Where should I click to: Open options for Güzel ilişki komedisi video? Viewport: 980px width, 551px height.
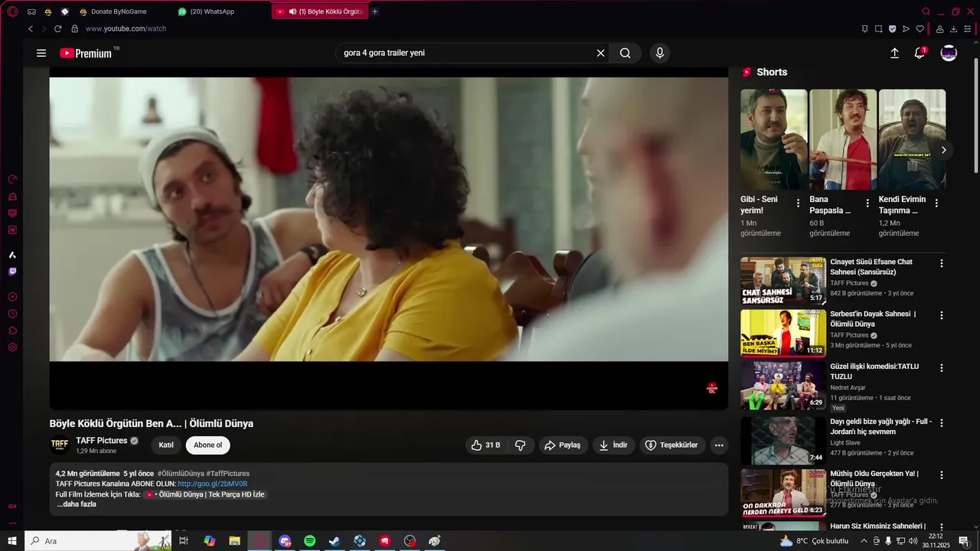pyautogui.click(x=942, y=367)
